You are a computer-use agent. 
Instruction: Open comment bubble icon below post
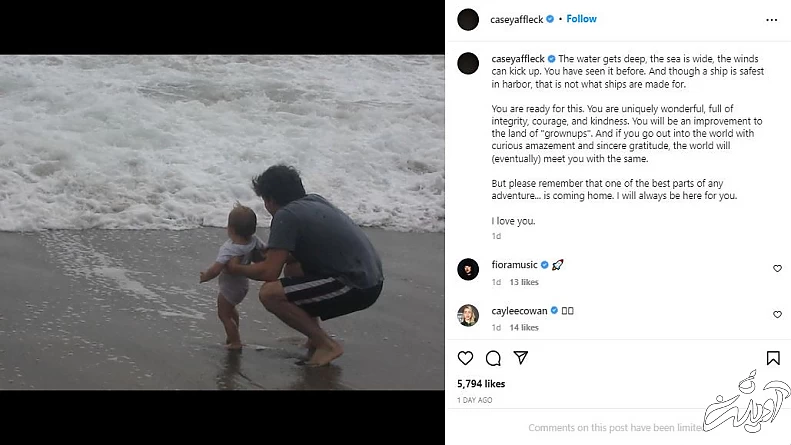click(x=493, y=358)
